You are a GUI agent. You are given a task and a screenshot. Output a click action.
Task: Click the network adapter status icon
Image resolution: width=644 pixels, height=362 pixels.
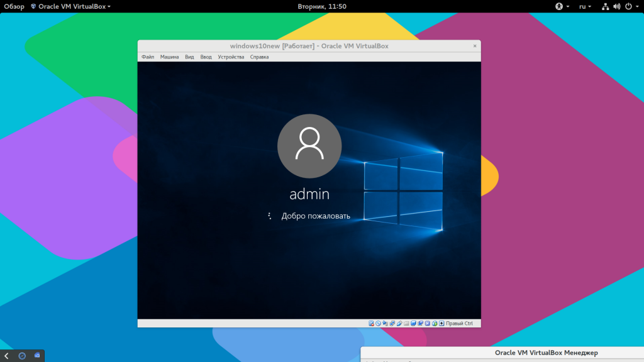point(392,323)
